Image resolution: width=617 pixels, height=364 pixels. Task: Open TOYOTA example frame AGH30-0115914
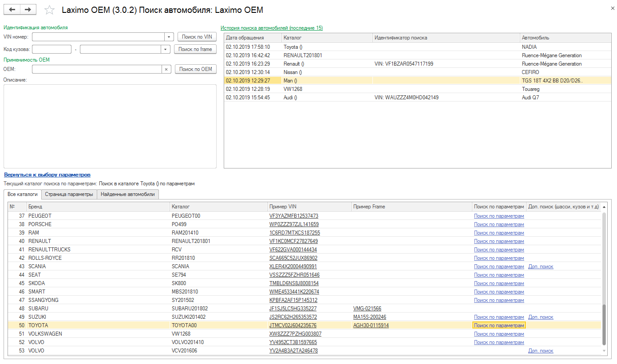[x=371, y=325]
